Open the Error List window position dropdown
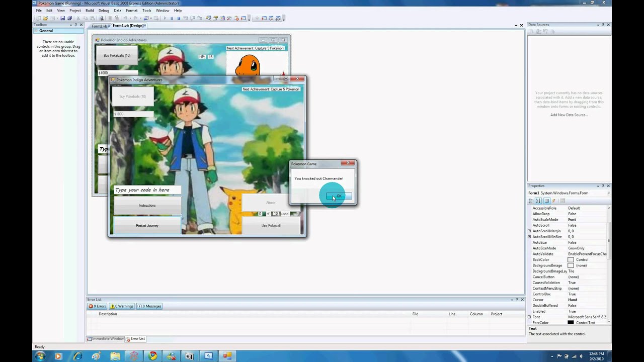This screenshot has height=362, width=644. (512, 300)
